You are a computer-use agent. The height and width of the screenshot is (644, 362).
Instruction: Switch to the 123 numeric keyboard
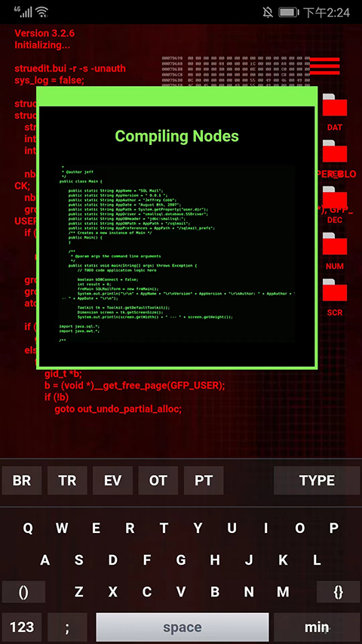[x=22, y=627]
